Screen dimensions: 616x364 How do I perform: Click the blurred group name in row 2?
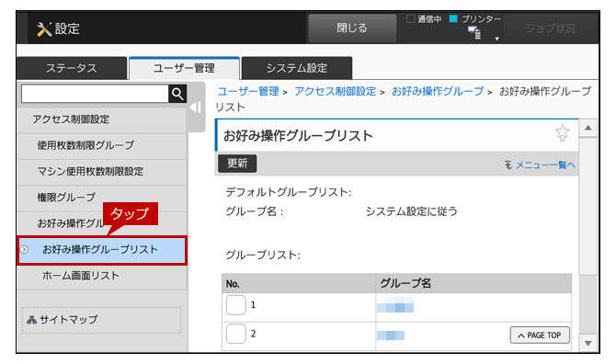click(x=391, y=336)
